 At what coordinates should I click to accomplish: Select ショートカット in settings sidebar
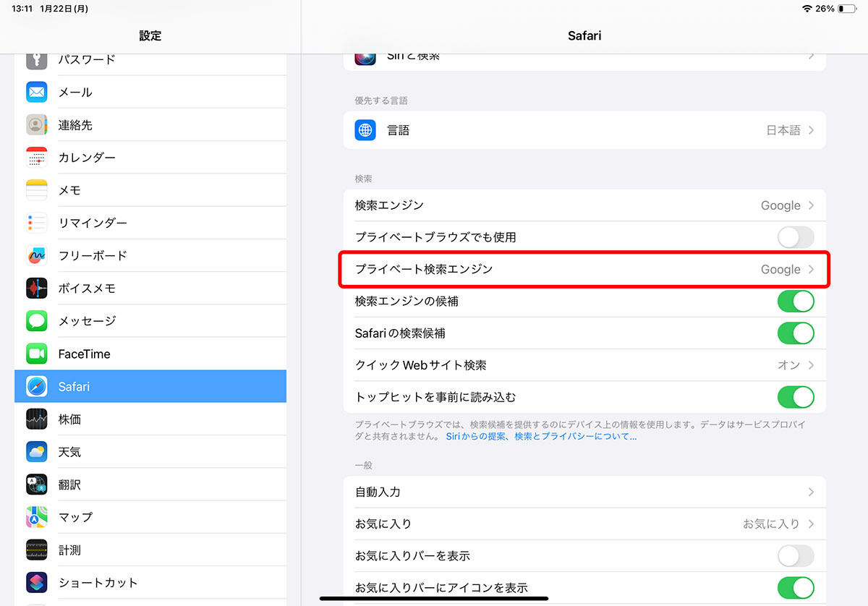tap(150, 582)
